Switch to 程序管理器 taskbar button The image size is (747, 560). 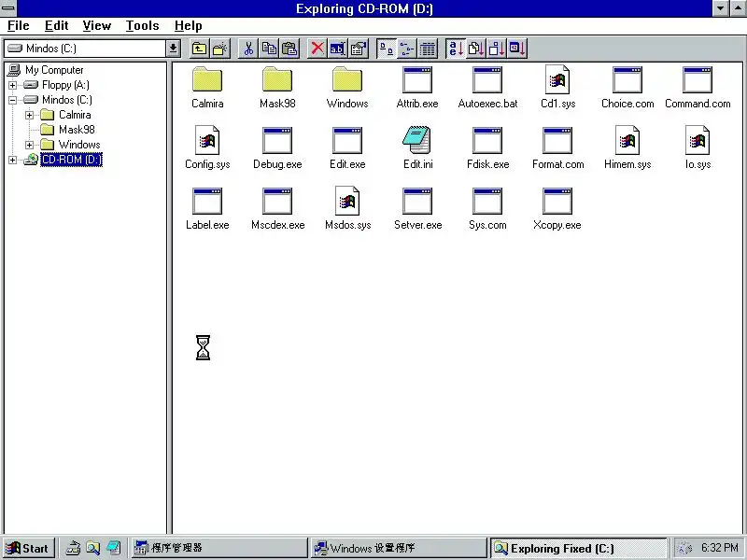(x=219, y=548)
